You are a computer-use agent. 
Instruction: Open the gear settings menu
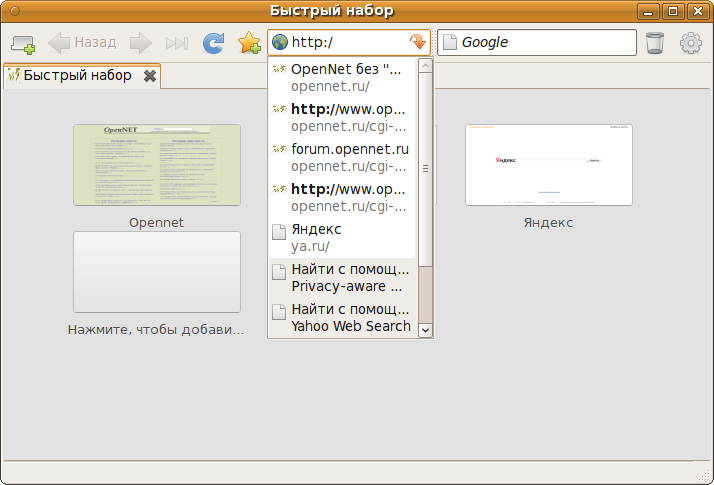(691, 43)
